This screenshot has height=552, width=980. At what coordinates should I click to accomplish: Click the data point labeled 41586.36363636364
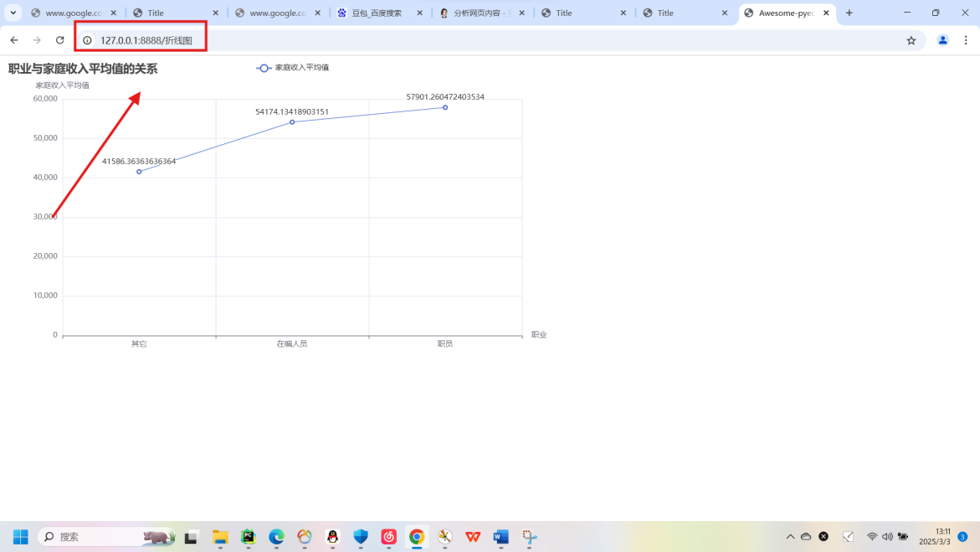click(139, 172)
